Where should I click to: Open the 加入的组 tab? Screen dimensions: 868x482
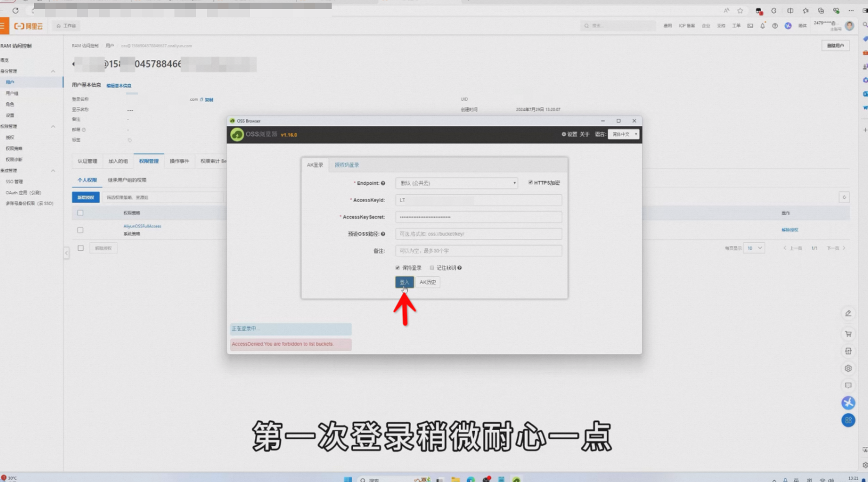tap(118, 161)
